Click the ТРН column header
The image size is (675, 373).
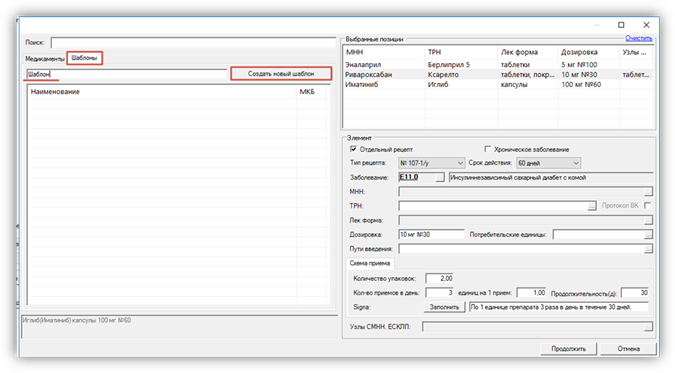[461, 52]
